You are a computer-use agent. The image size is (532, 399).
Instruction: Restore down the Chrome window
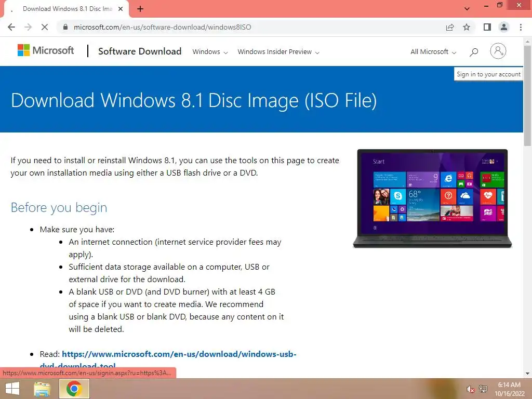(x=500, y=5)
